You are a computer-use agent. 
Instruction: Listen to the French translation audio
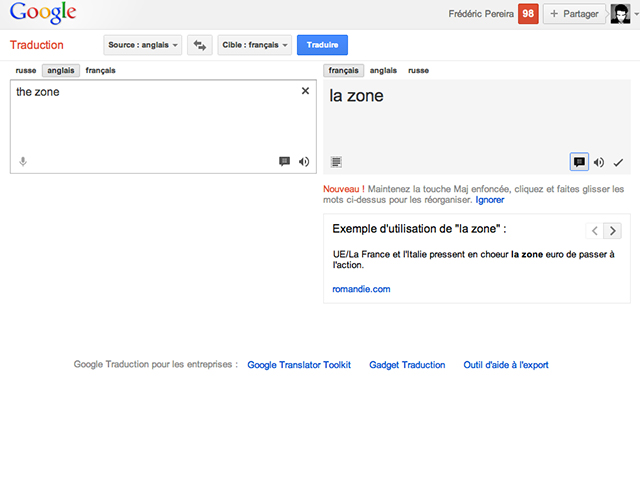coord(599,162)
